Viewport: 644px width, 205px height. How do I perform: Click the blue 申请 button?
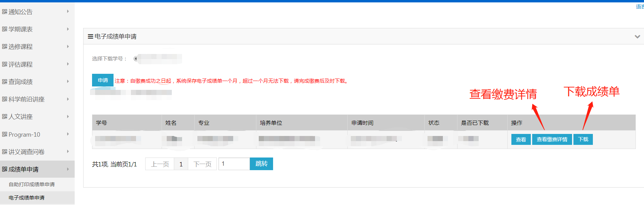pyautogui.click(x=103, y=80)
